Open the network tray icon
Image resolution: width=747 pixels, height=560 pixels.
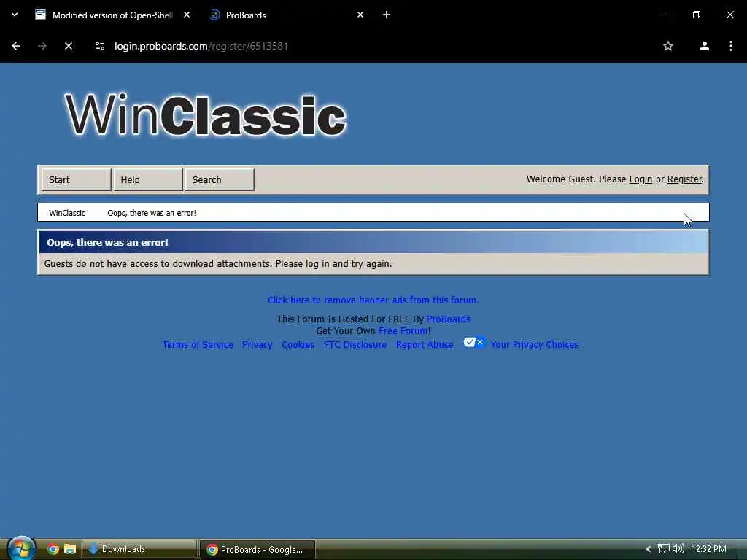(x=663, y=549)
